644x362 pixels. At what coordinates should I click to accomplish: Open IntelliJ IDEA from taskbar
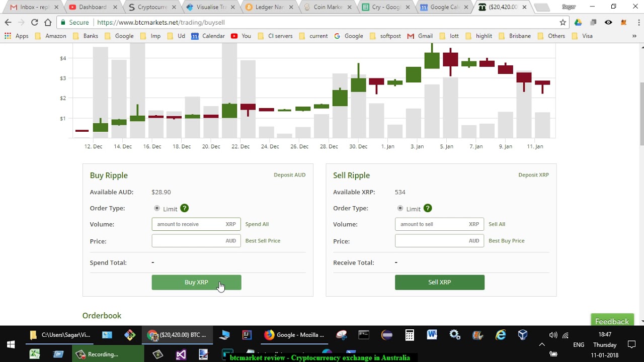tap(247, 335)
